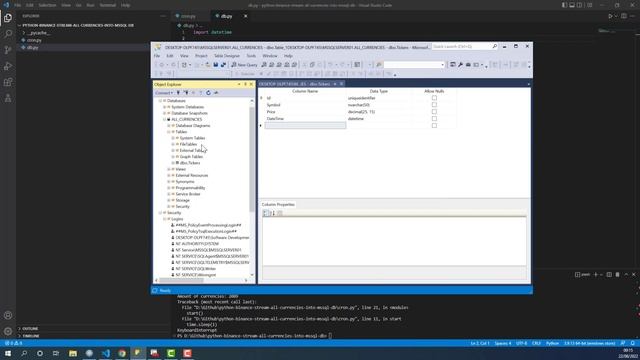Switch to the cron.py editor tab

(189, 16)
